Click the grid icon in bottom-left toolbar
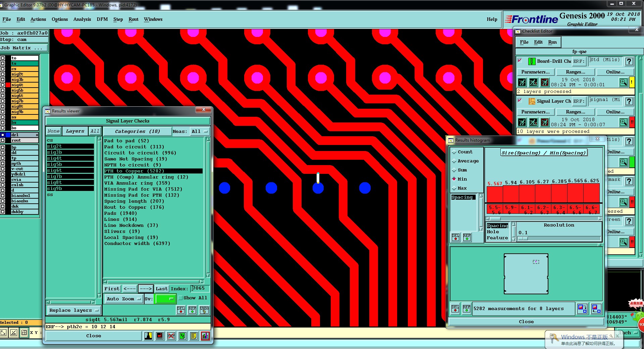The width and height of the screenshot is (644, 349). (24, 333)
